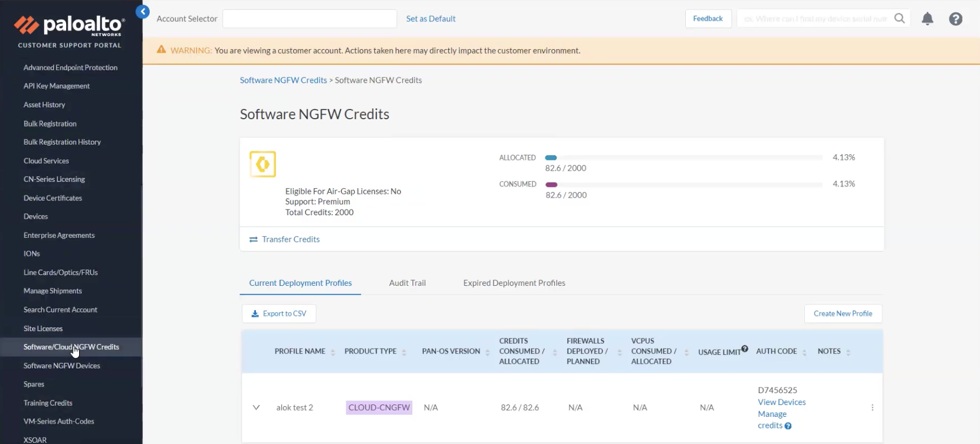Image resolution: width=980 pixels, height=444 pixels.
Task: Open Search Current Account
Action: coord(60,310)
